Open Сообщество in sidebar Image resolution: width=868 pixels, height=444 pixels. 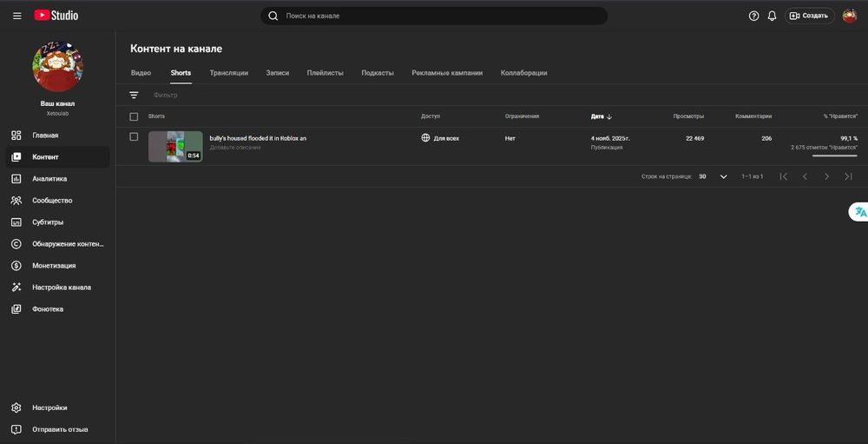pyautogui.click(x=57, y=201)
